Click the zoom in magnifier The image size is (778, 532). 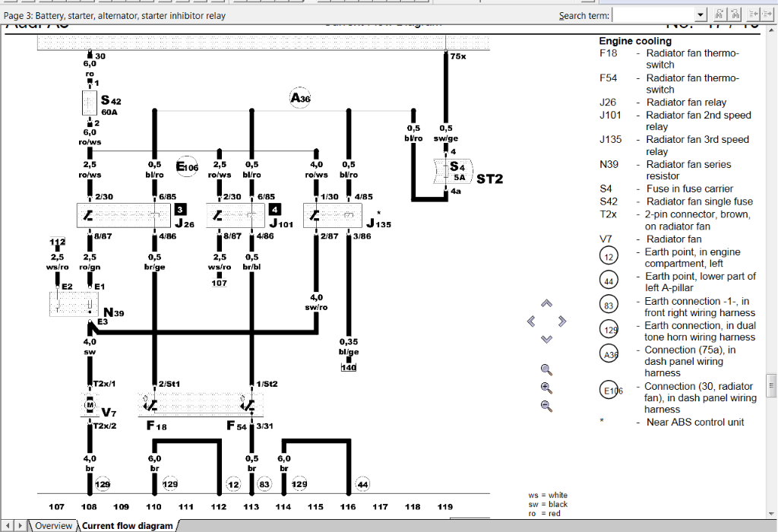coord(546,388)
